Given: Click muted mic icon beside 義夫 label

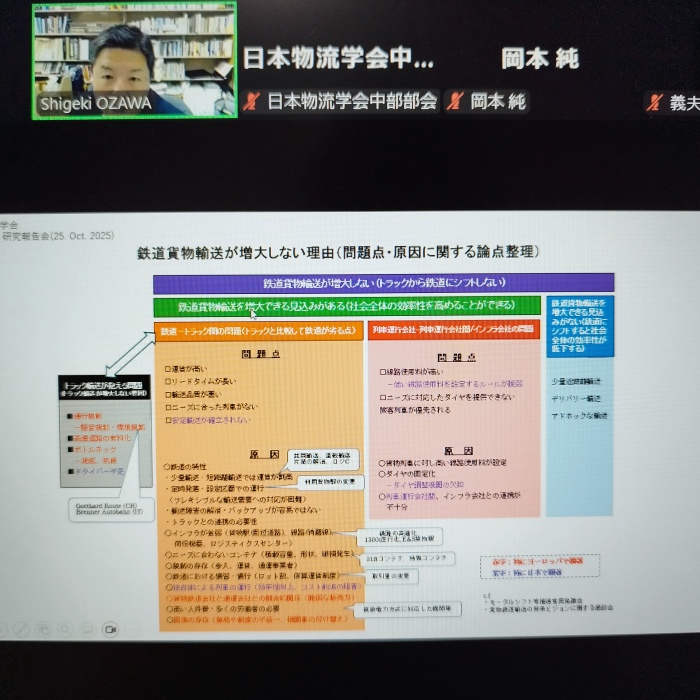Looking at the screenshot, I should click(x=655, y=101).
